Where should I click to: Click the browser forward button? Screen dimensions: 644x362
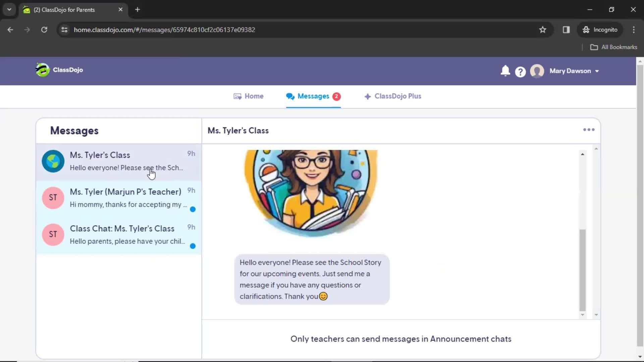tap(27, 30)
